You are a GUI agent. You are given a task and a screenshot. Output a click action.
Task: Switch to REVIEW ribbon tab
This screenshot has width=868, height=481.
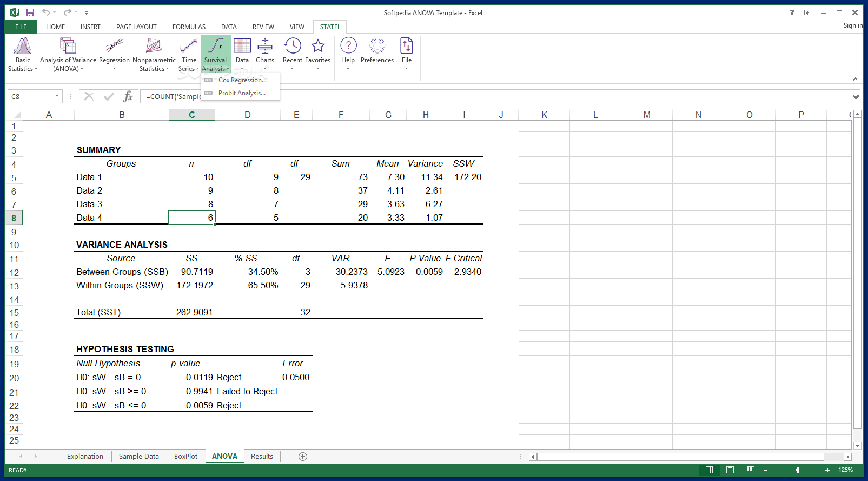[x=263, y=27]
